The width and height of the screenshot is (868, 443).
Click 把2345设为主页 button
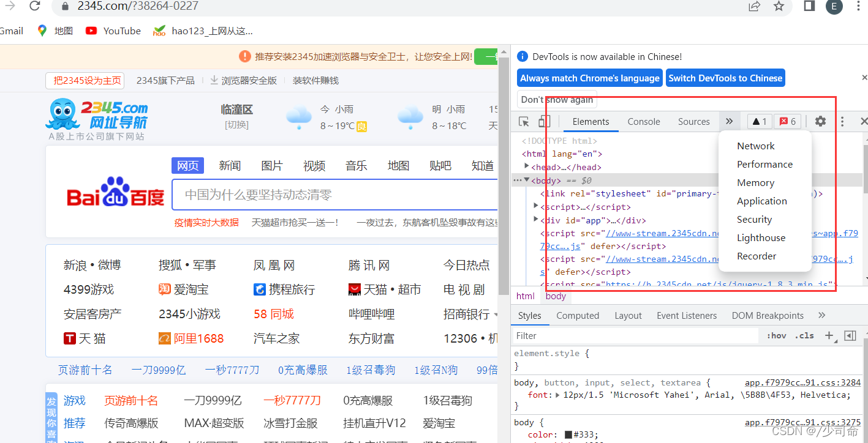click(x=85, y=80)
